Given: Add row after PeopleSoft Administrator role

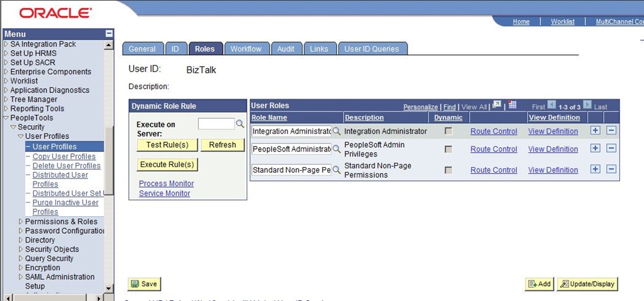Looking at the screenshot, I should pyautogui.click(x=595, y=148).
